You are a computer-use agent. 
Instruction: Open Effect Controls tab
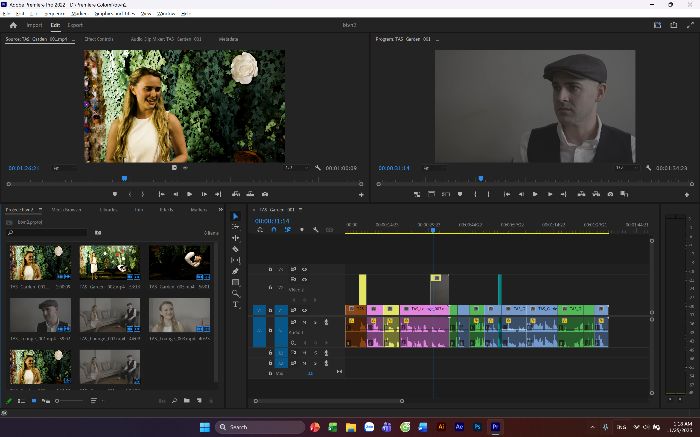(x=99, y=39)
